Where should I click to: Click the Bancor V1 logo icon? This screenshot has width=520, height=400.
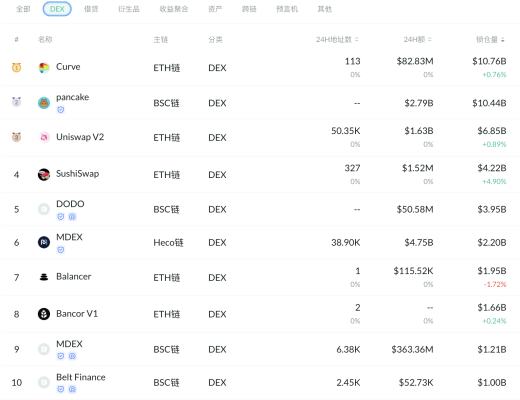(x=44, y=314)
